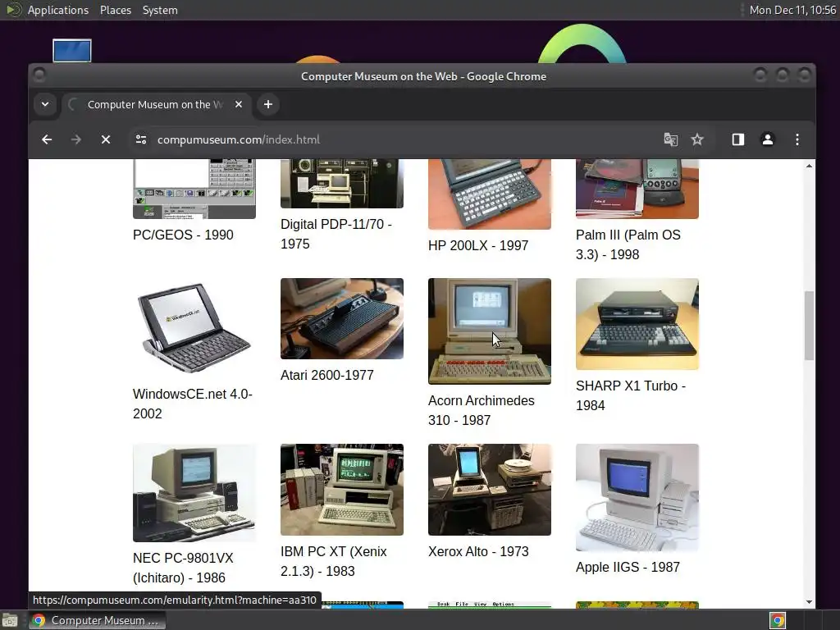Click the HP 200LX palmtop photo
This screenshot has height=630, width=840.
click(x=489, y=194)
